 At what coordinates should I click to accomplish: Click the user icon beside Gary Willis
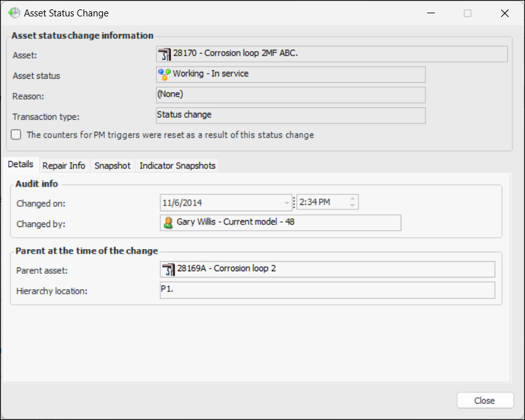click(168, 223)
